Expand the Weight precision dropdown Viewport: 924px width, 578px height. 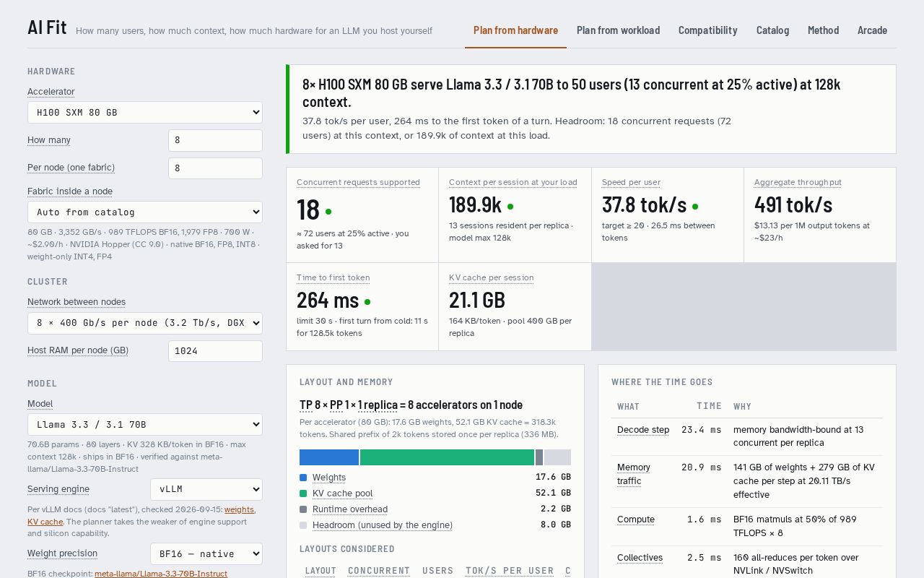coord(206,554)
